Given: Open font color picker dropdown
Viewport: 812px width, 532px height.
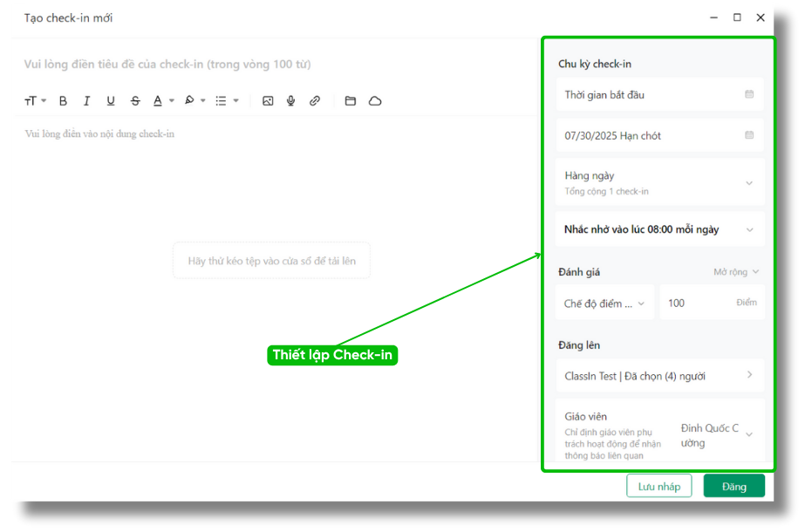Looking at the screenshot, I should click(163, 101).
